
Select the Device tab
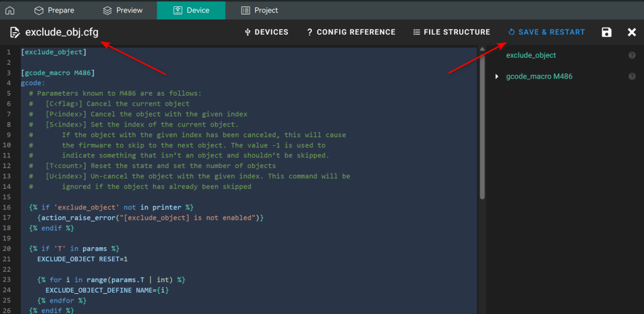click(191, 10)
